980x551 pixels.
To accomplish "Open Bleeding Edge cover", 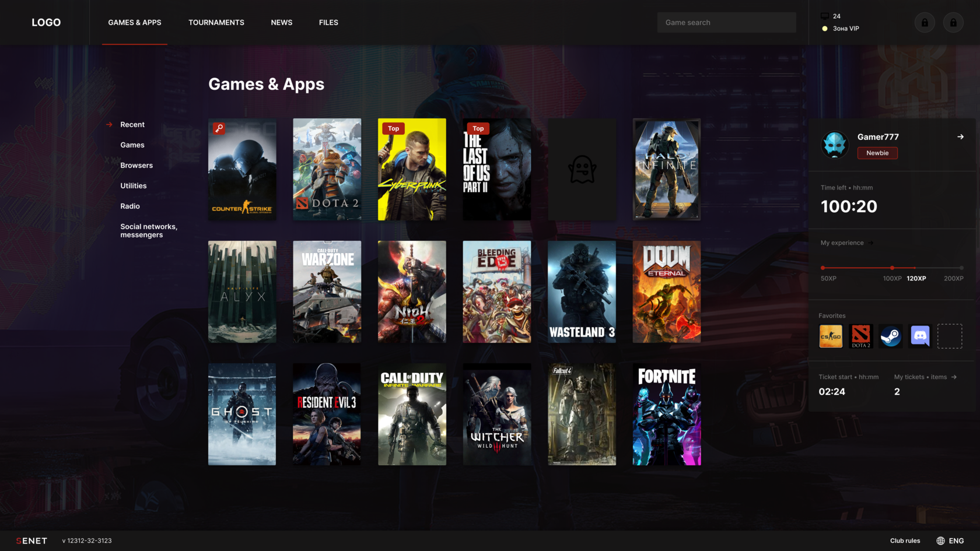I will [x=497, y=292].
